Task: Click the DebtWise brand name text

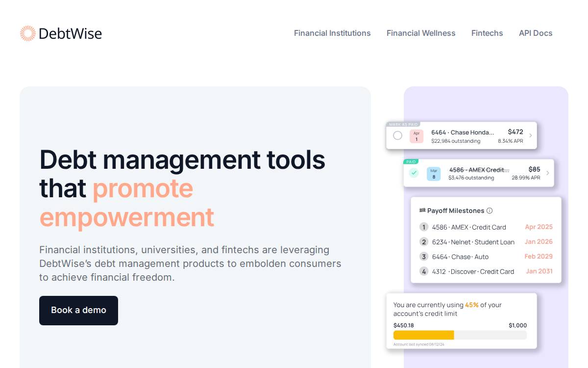Action: (x=70, y=33)
